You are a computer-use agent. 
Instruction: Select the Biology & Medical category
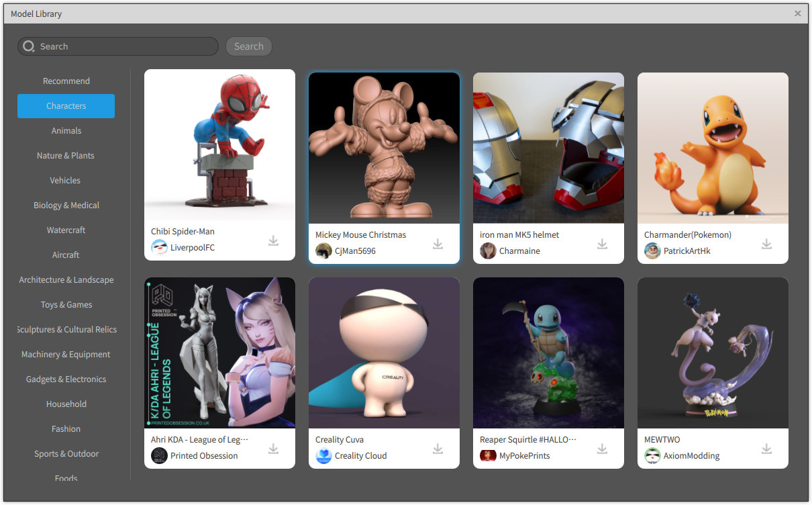pos(66,205)
